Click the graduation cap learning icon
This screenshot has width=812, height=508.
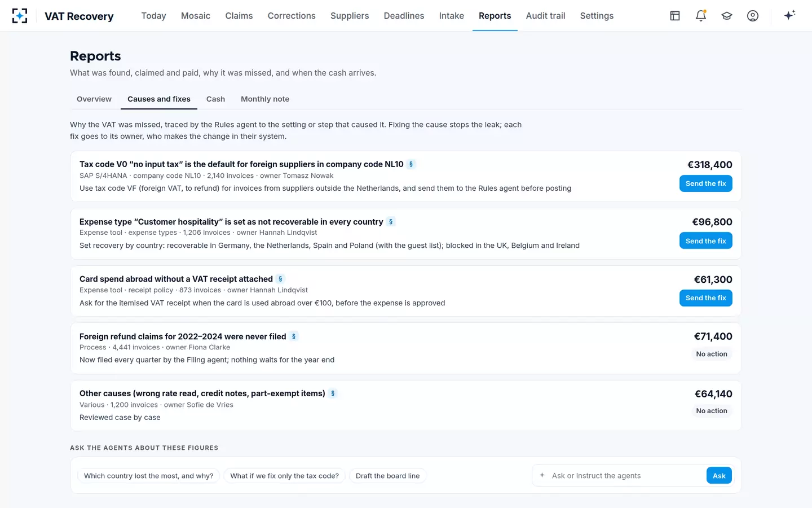[727, 16]
